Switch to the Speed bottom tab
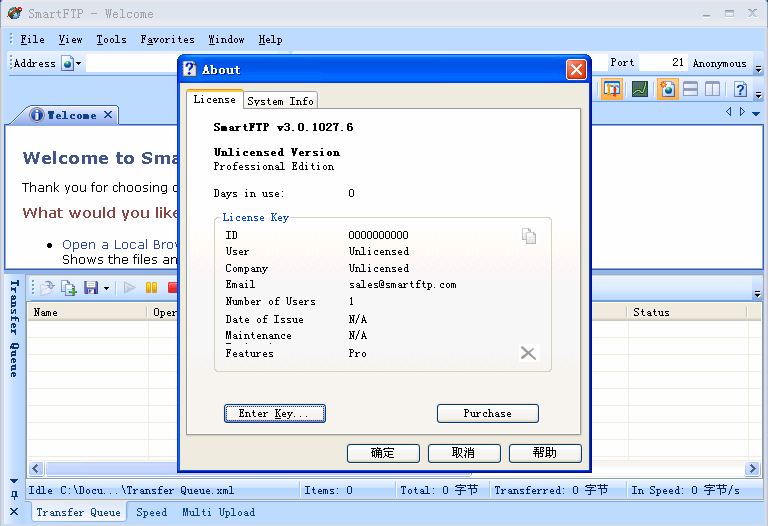 (151, 512)
